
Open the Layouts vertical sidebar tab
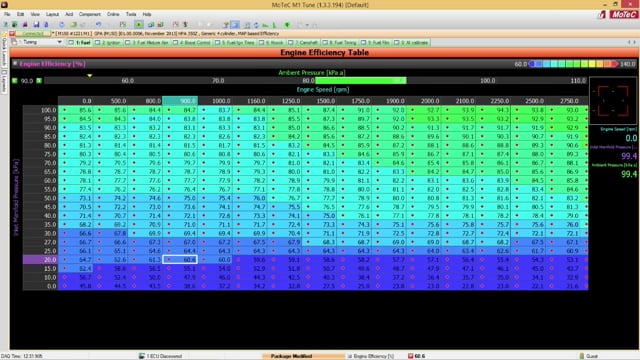4,82
